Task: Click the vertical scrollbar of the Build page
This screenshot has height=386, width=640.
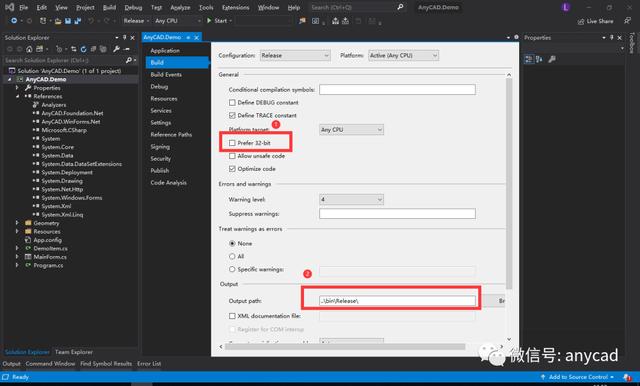Action: tap(509, 184)
